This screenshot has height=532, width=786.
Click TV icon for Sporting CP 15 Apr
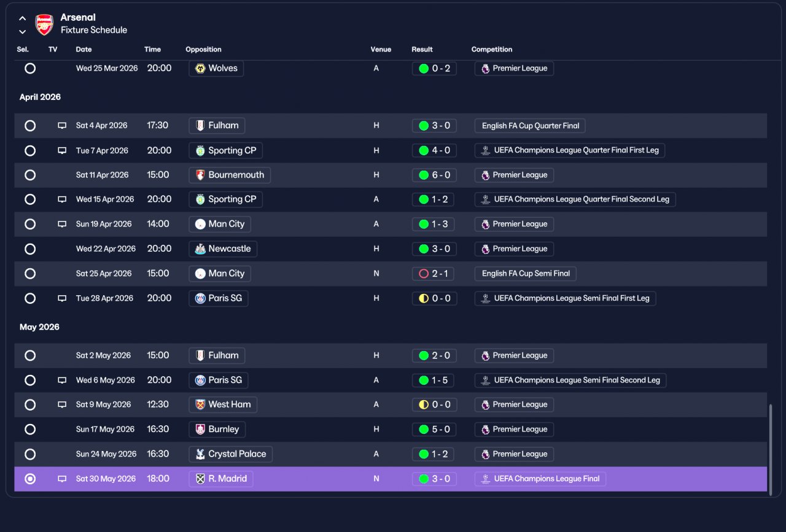pyautogui.click(x=62, y=199)
